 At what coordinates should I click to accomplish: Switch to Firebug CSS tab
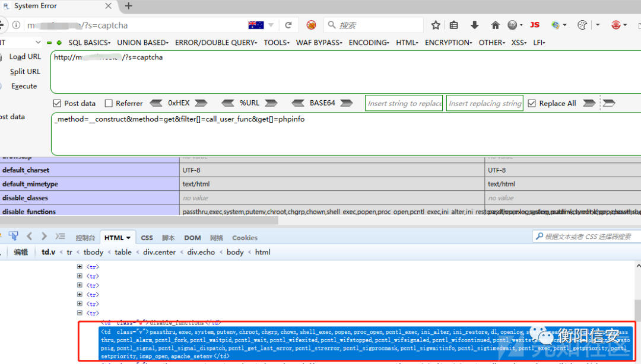tap(147, 238)
